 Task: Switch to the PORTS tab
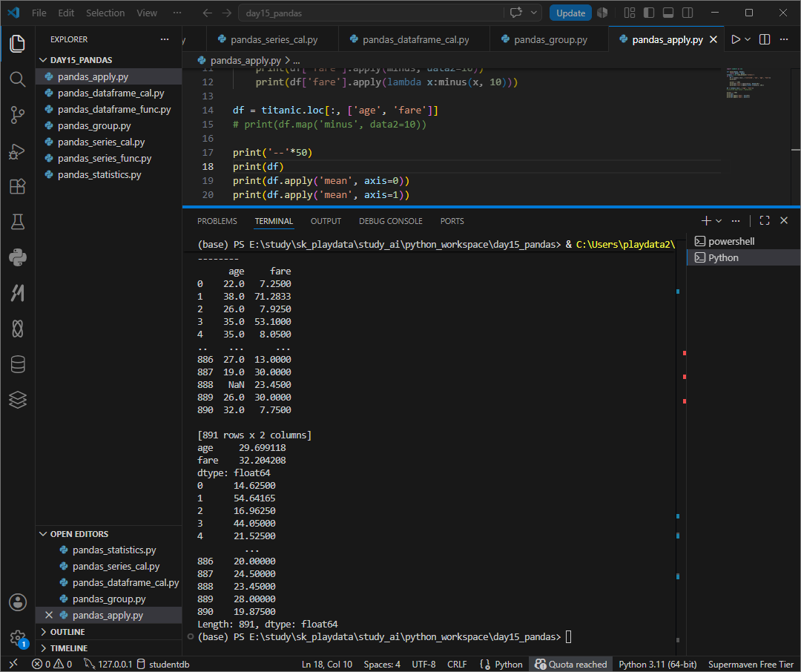click(452, 221)
